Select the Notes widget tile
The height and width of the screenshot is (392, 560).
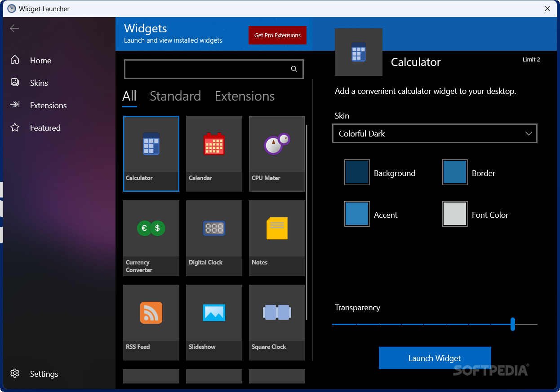(x=277, y=238)
